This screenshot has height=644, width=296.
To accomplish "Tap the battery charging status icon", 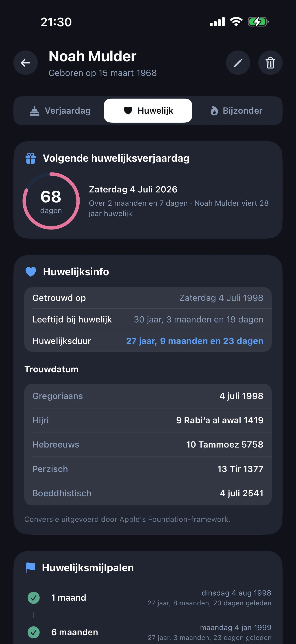I will click(x=258, y=22).
